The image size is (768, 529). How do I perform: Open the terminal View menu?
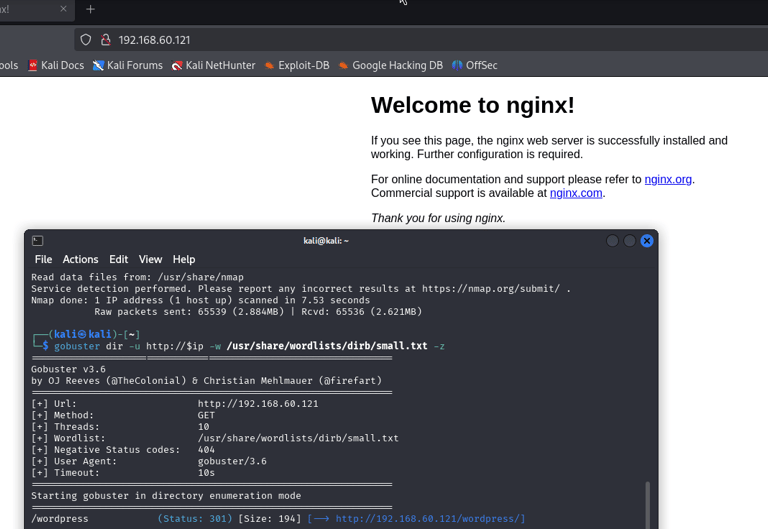pos(150,259)
